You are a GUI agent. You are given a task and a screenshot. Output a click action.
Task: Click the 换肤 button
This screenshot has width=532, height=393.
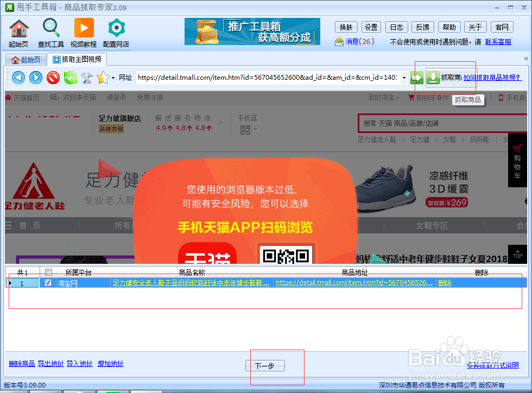click(x=346, y=27)
